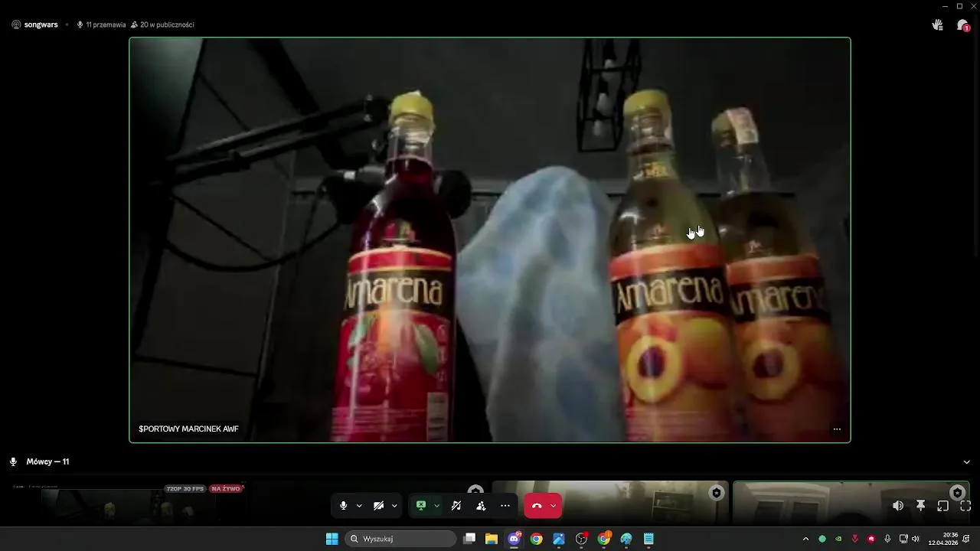The image size is (980, 551).
Task: Open Google Chrome from taskbar
Action: click(x=537, y=539)
